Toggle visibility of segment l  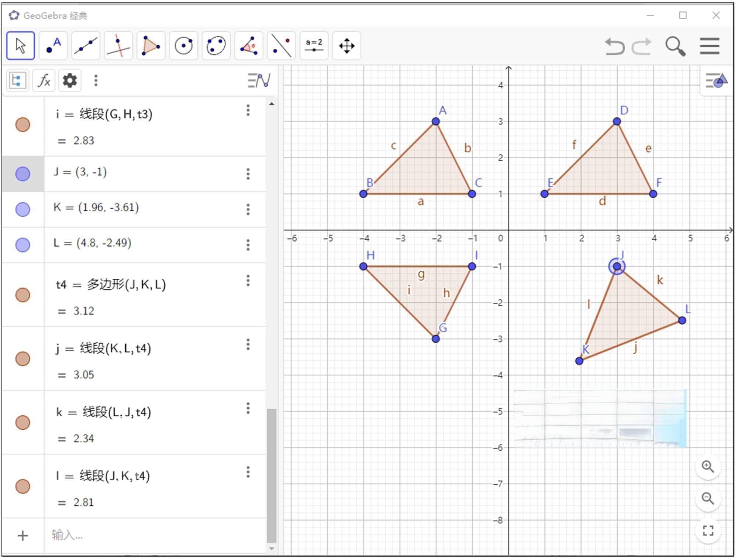23,487
